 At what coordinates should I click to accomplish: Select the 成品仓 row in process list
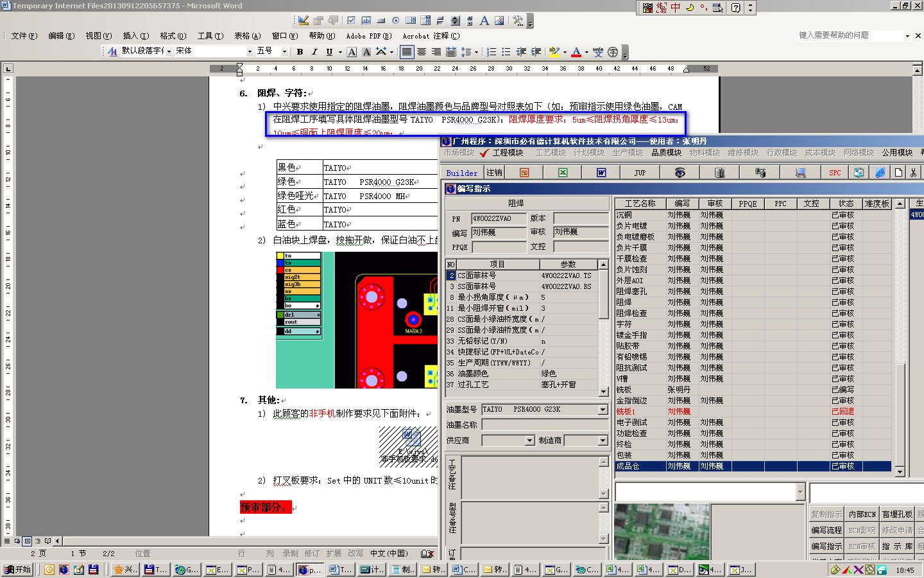click(753, 466)
